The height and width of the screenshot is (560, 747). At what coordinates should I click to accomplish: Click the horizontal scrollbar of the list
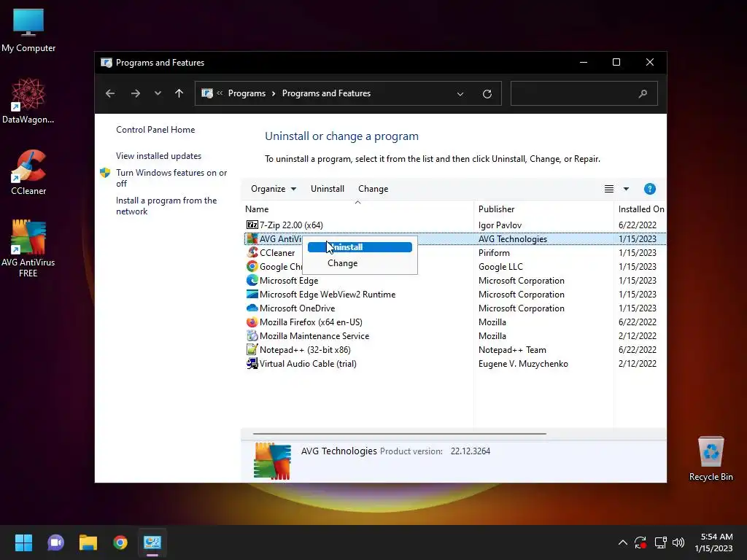399,434
